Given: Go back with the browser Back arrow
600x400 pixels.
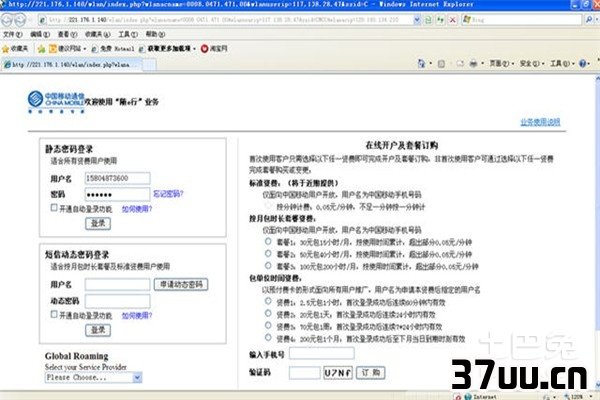Looking at the screenshot, I should pyautogui.click(x=7, y=20).
